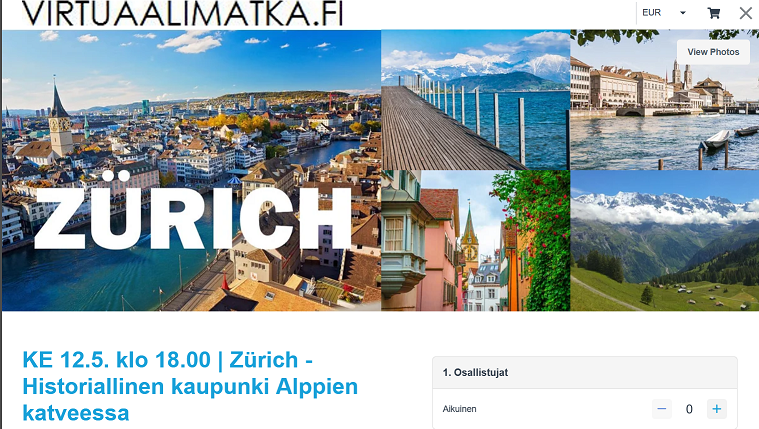Viewport: 759px width, 429px height.
Task: Click the VIRTUAALIMATKA.FI logo
Action: coord(182,13)
